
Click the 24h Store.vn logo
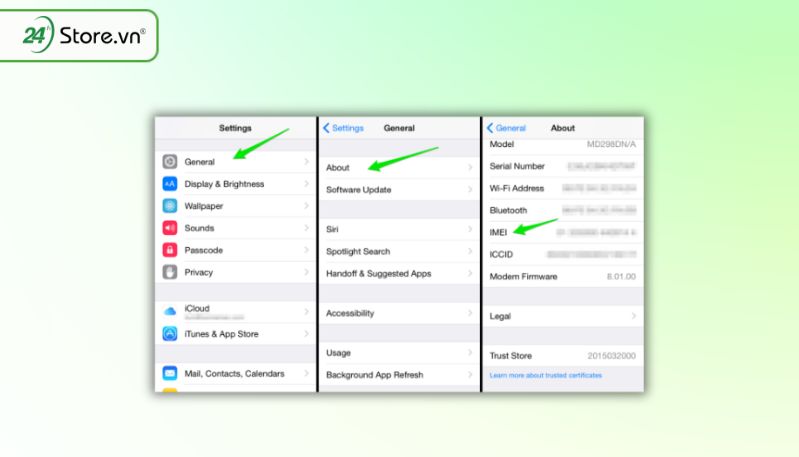[79, 36]
